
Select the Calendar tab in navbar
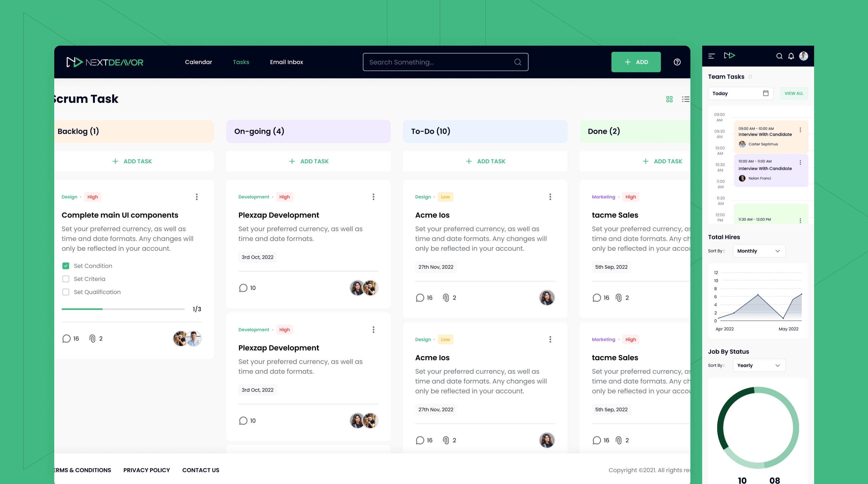(198, 62)
